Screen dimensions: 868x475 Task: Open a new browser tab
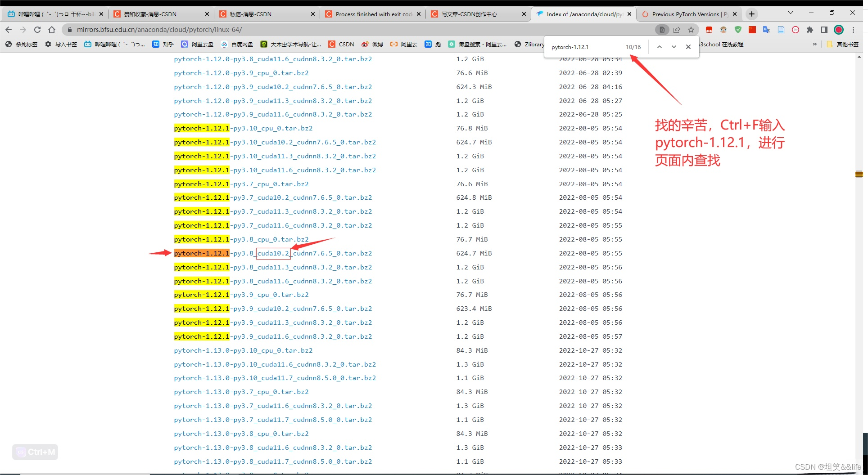pyautogui.click(x=752, y=14)
